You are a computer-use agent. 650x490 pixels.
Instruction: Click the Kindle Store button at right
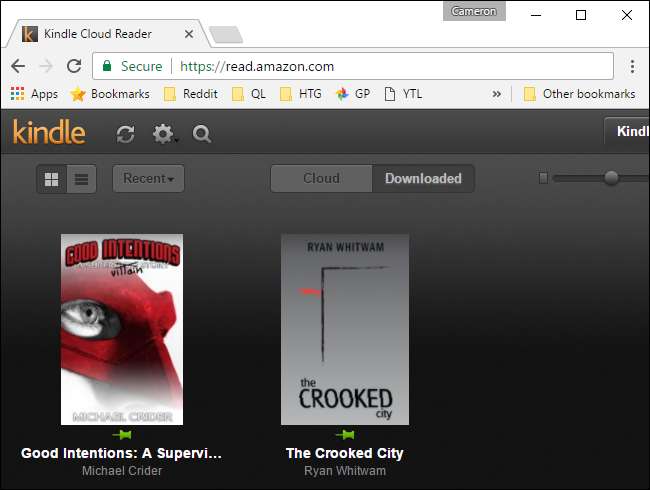tap(627, 131)
